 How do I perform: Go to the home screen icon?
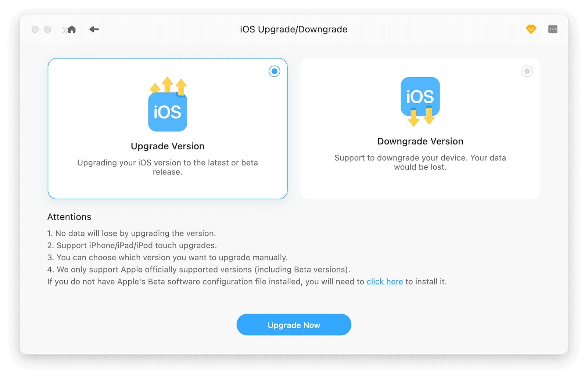pyautogui.click(x=72, y=29)
